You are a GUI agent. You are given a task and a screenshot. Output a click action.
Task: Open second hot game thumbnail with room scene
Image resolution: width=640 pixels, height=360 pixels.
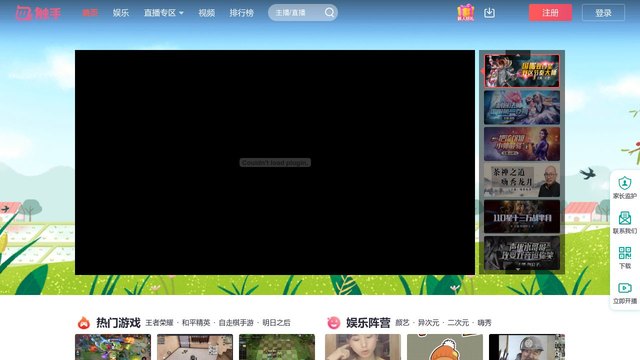point(195,347)
